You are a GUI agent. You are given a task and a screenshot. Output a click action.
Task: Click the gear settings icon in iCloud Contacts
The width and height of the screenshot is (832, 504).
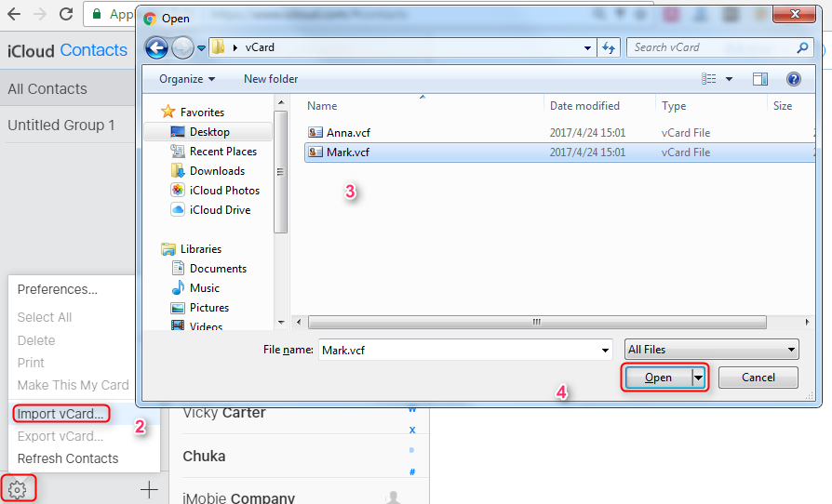[x=18, y=490]
